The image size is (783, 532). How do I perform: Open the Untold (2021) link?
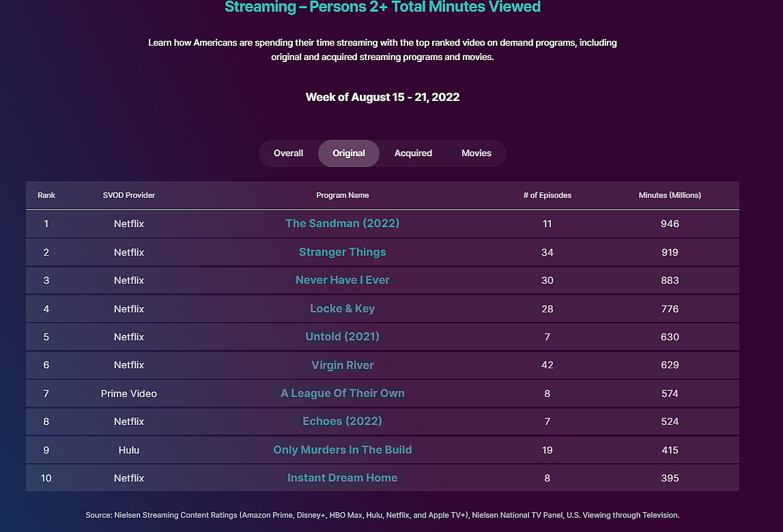pyautogui.click(x=342, y=337)
